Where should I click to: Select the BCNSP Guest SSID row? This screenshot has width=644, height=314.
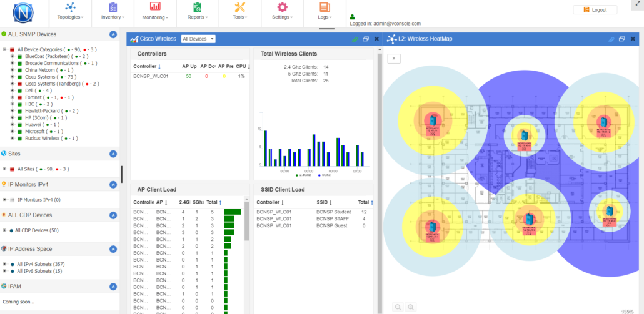pyautogui.click(x=314, y=226)
